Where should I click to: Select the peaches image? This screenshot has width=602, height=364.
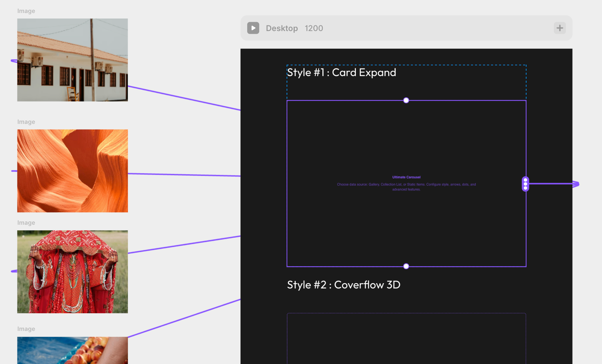(72, 350)
